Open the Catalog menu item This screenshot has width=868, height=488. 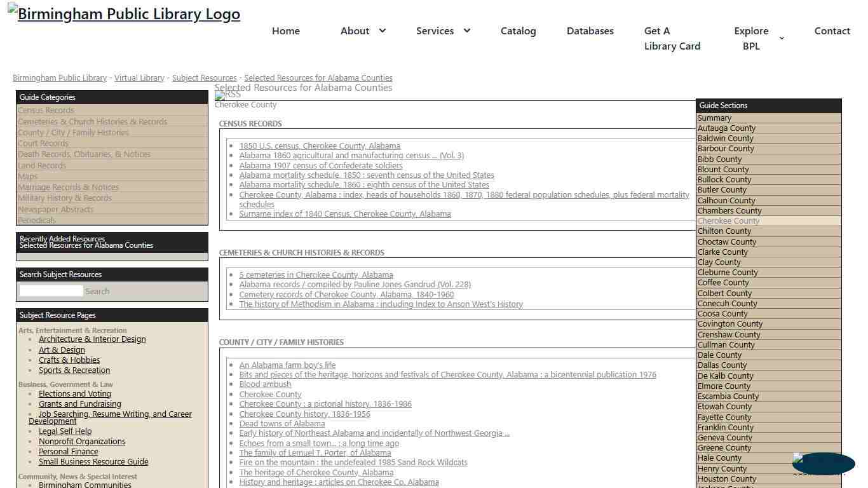(518, 30)
